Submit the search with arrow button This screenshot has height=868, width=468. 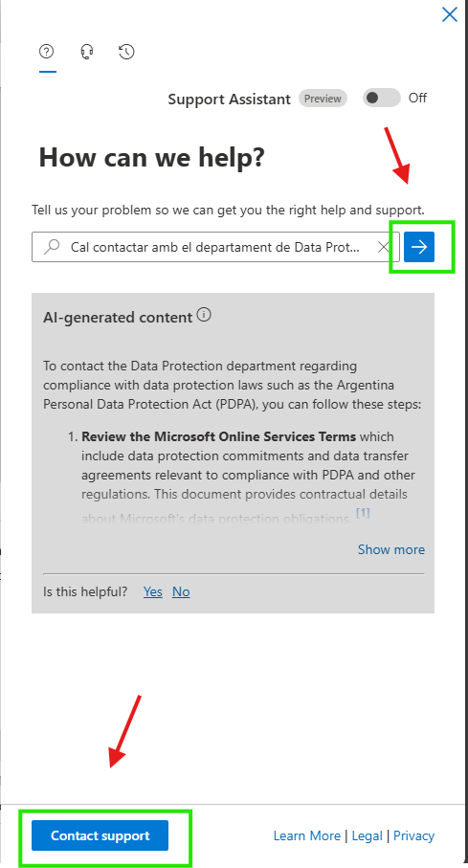tap(419, 247)
